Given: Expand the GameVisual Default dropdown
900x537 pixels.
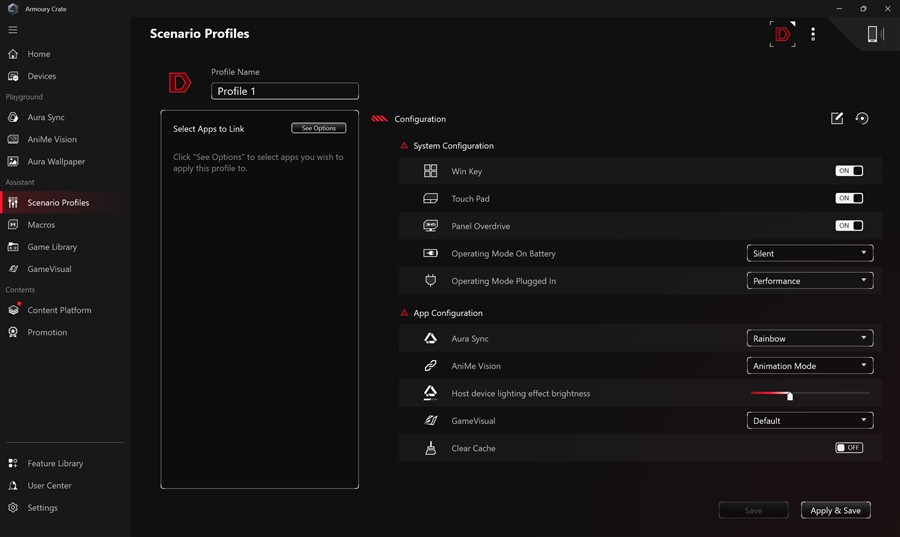Looking at the screenshot, I should (809, 421).
